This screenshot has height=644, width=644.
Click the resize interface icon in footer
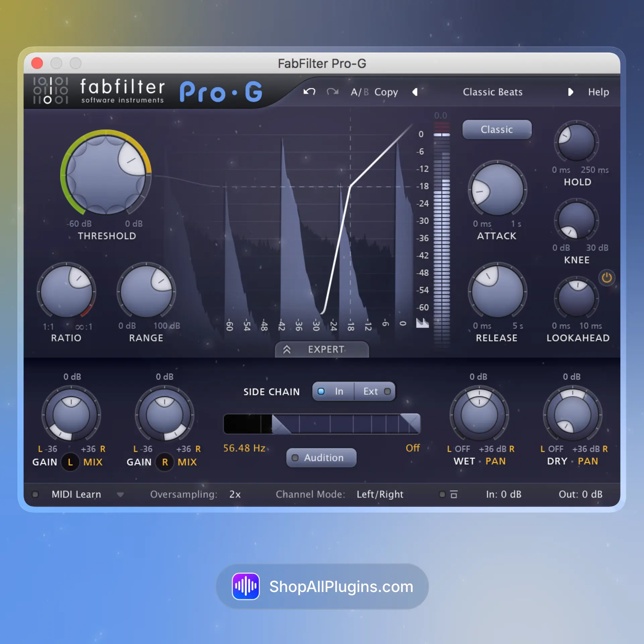[x=453, y=494]
